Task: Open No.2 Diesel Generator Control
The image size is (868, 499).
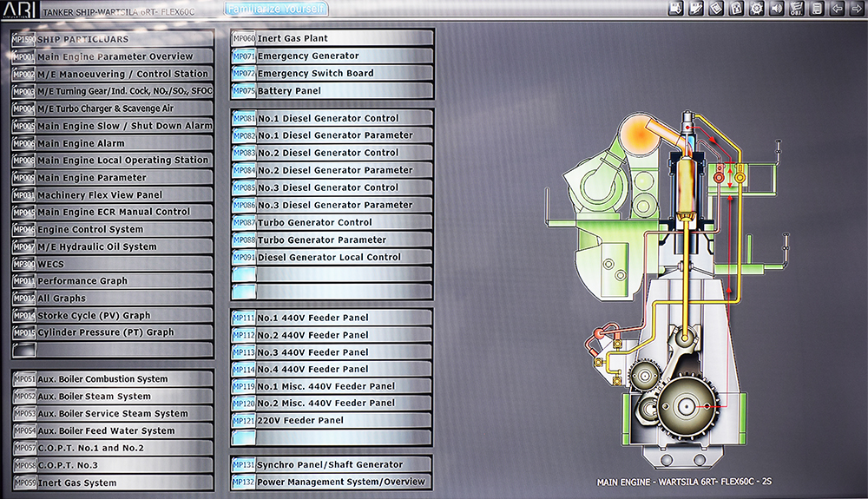Action: pos(332,153)
